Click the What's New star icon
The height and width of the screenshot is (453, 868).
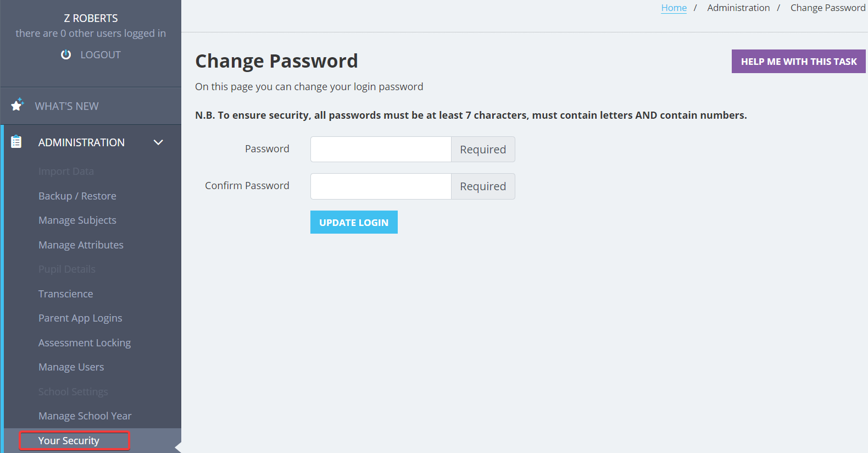point(18,104)
